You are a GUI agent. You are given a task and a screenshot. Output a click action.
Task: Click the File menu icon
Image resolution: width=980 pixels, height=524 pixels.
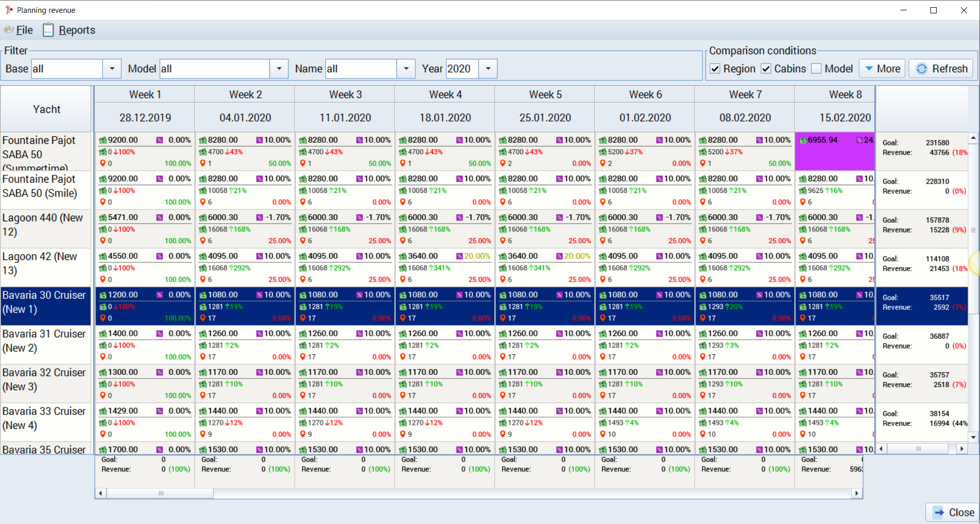tap(8, 30)
